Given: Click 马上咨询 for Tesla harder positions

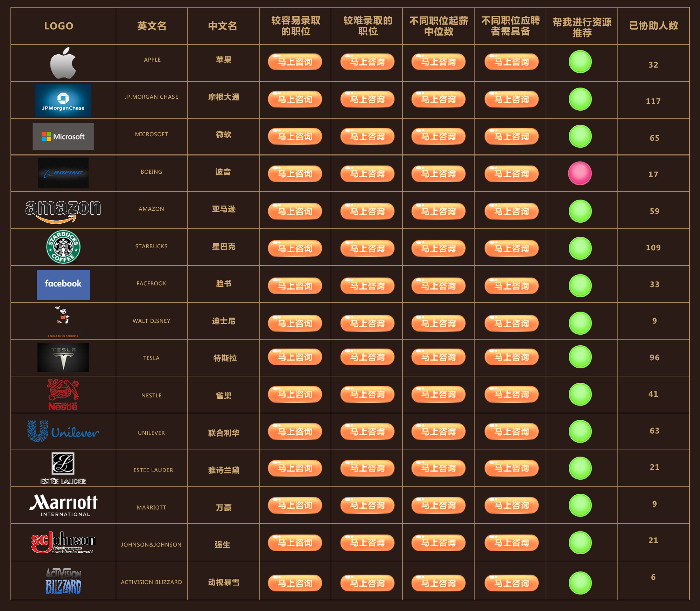Looking at the screenshot, I should click(x=367, y=357).
